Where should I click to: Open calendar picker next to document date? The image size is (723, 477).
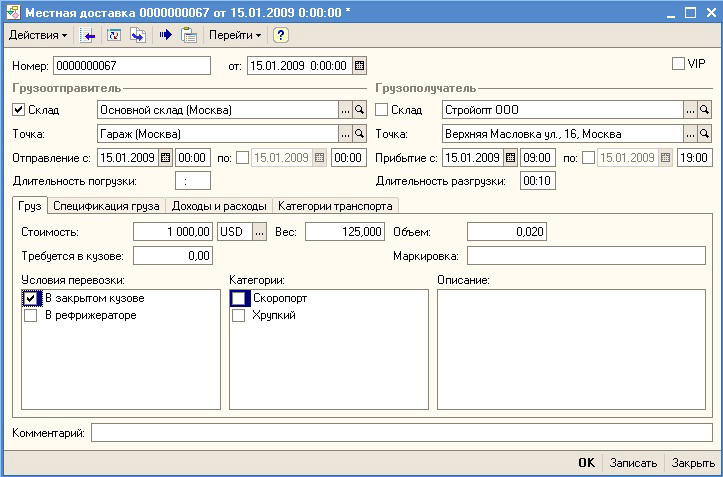click(x=360, y=66)
